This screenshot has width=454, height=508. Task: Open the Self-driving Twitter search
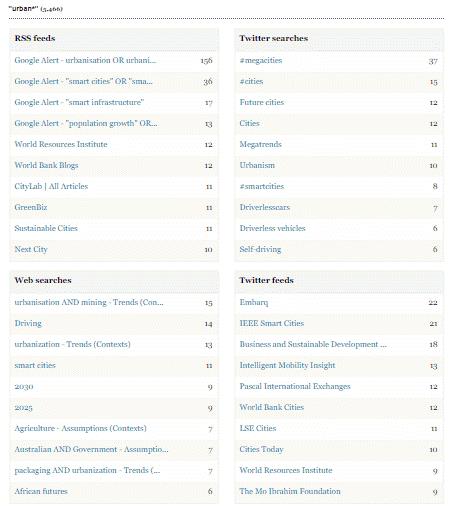coord(260,249)
